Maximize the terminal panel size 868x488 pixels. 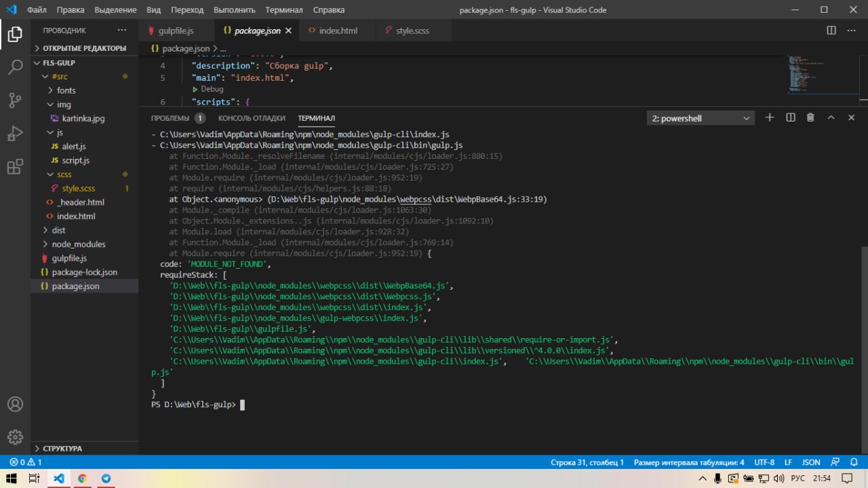[831, 117]
